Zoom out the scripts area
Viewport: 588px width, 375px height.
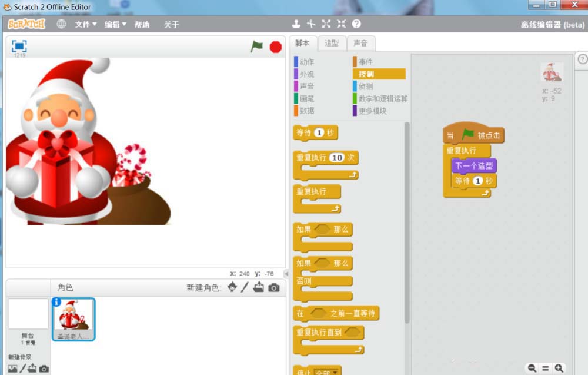[532, 369]
